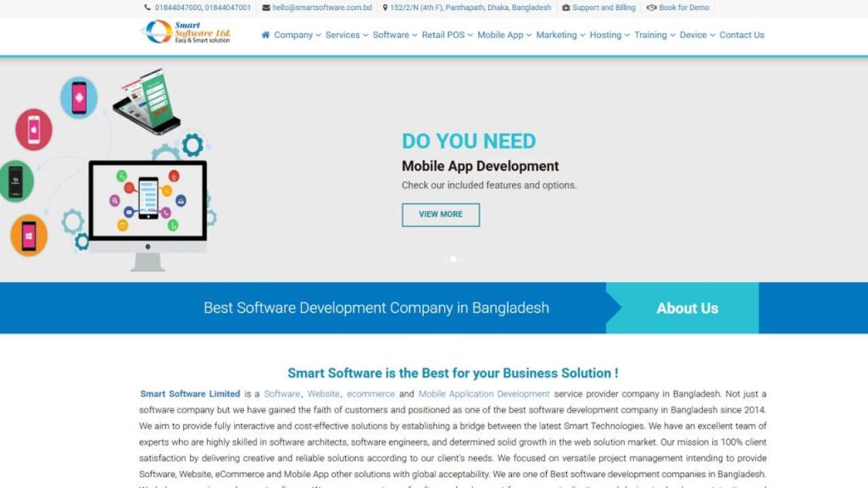This screenshot has height=488, width=868.
Task: Click the map pin location icon
Action: (x=386, y=8)
